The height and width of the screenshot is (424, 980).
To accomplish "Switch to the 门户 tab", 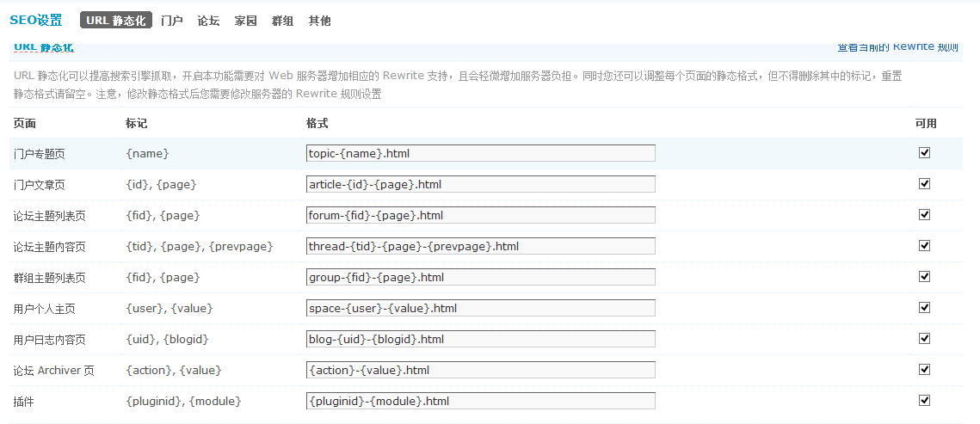I will tap(172, 21).
